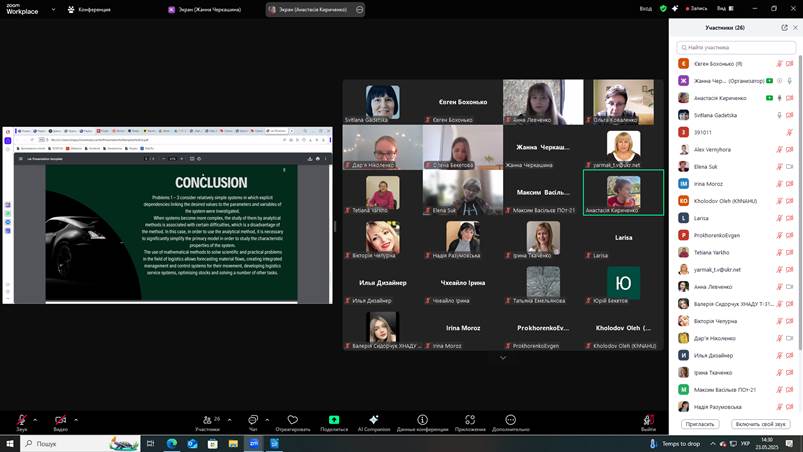Expand video options arrow next to Видео

tap(76, 419)
